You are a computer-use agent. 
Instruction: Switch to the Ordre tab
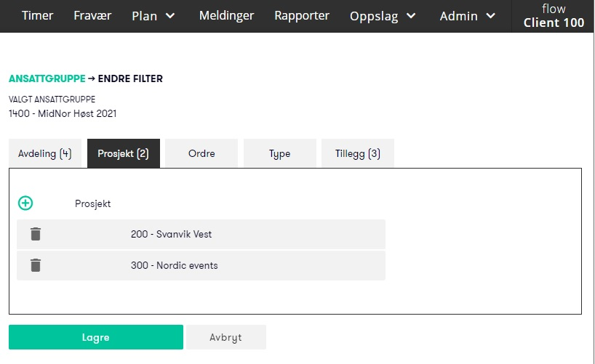click(201, 154)
